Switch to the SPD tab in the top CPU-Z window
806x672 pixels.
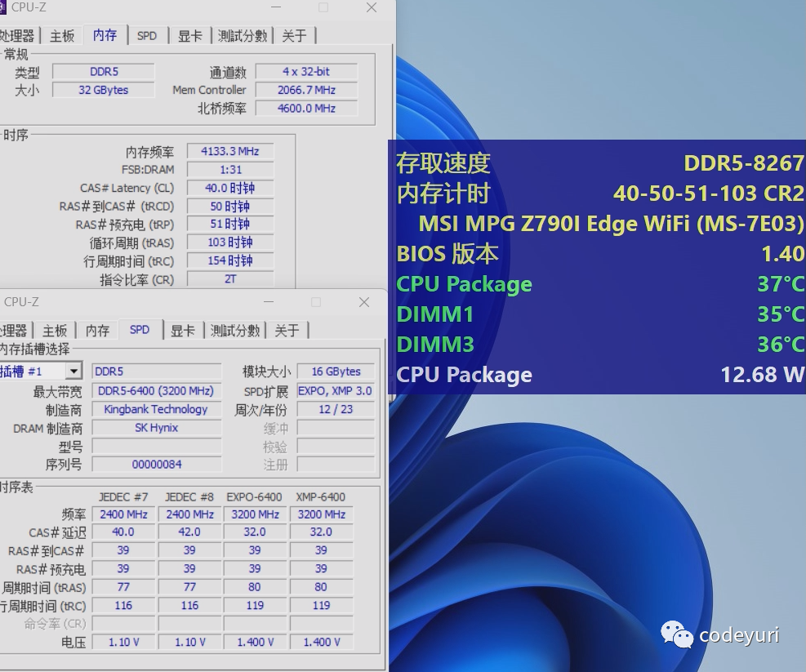click(147, 36)
